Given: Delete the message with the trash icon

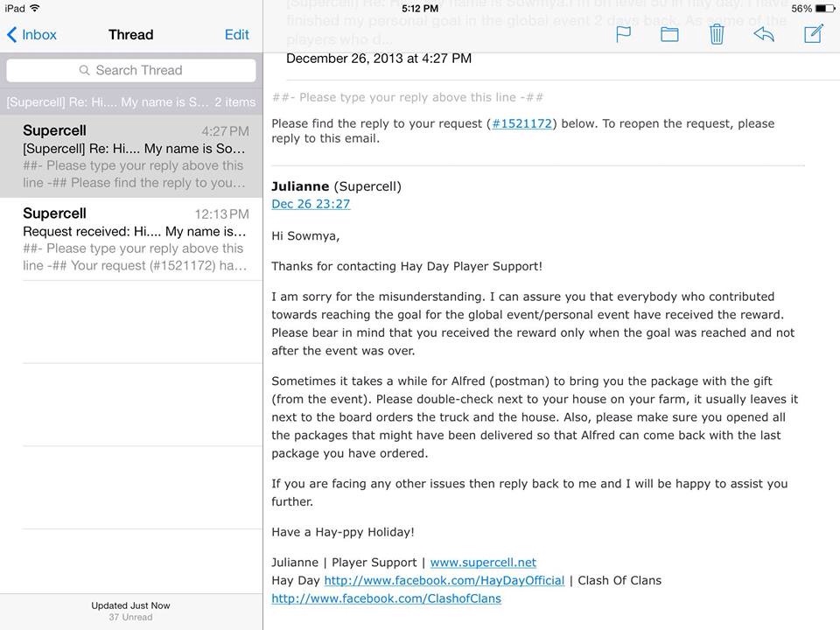Looking at the screenshot, I should 717,34.
